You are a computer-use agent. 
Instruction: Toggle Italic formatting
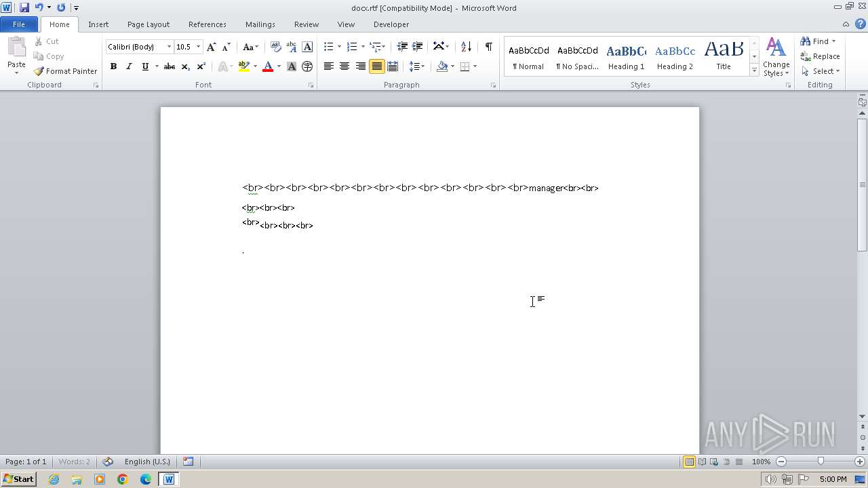129,66
